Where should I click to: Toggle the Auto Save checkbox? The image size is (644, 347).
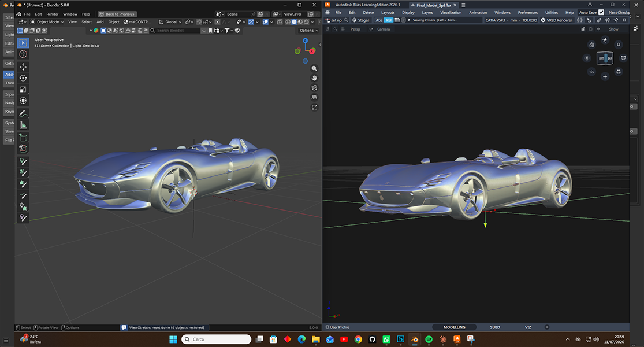601,12
